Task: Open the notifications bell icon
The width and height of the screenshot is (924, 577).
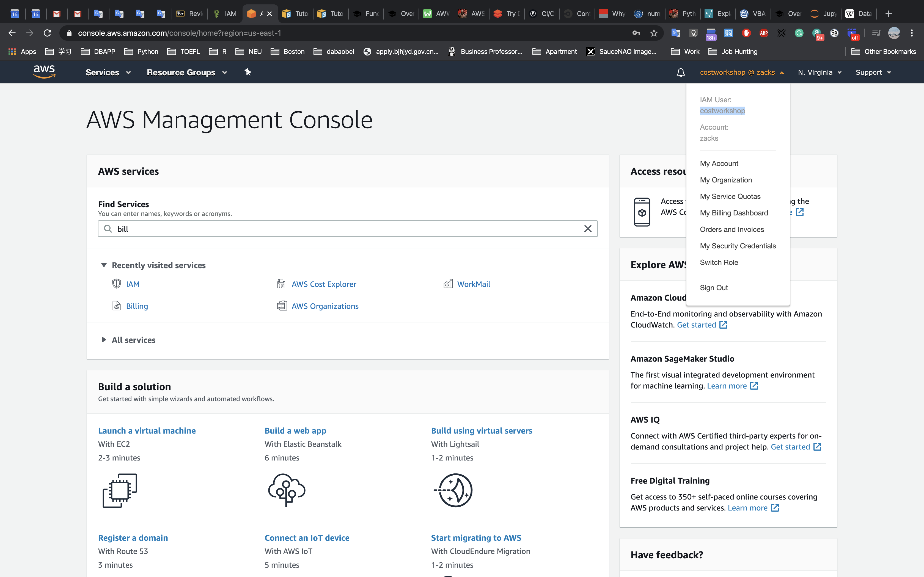Action: pos(680,72)
